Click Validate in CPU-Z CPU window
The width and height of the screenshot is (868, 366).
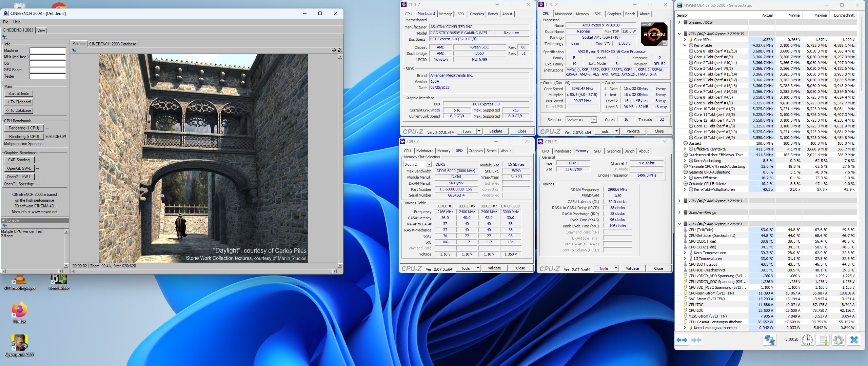633,131
